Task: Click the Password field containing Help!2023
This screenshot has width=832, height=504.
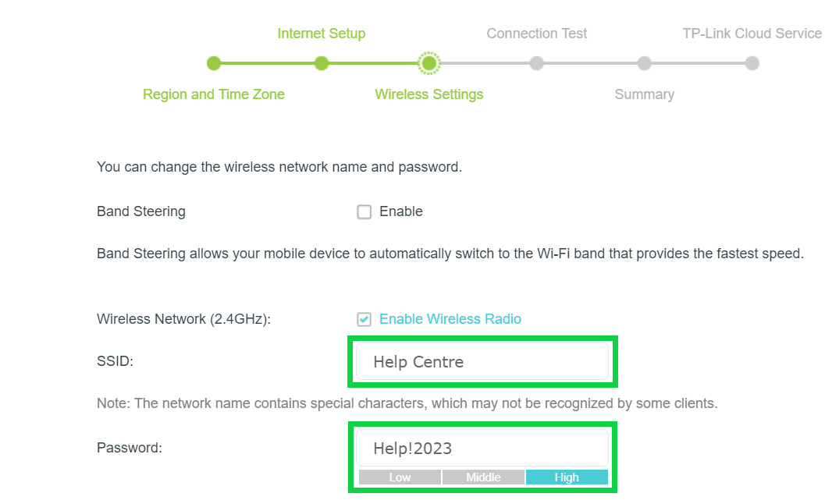Action: click(x=482, y=449)
